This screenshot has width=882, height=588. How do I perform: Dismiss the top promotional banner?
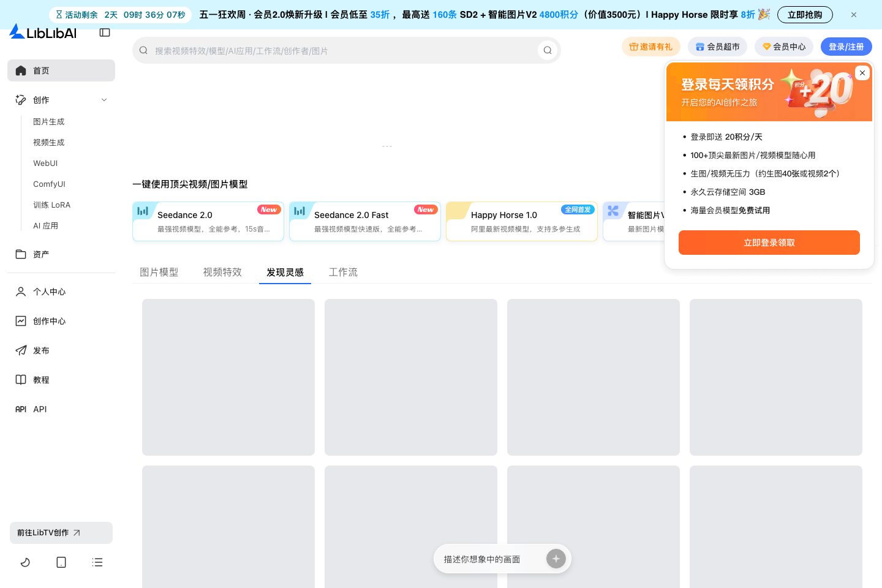click(x=854, y=15)
